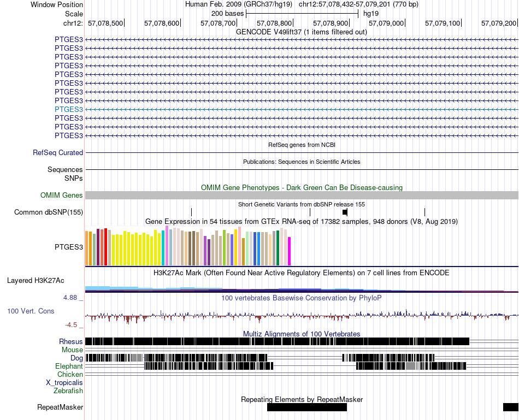The height and width of the screenshot is (420, 519).
Task: Open 100 vertebrates Basewise Conservation by PhyloP title
Action: [302, 298]
